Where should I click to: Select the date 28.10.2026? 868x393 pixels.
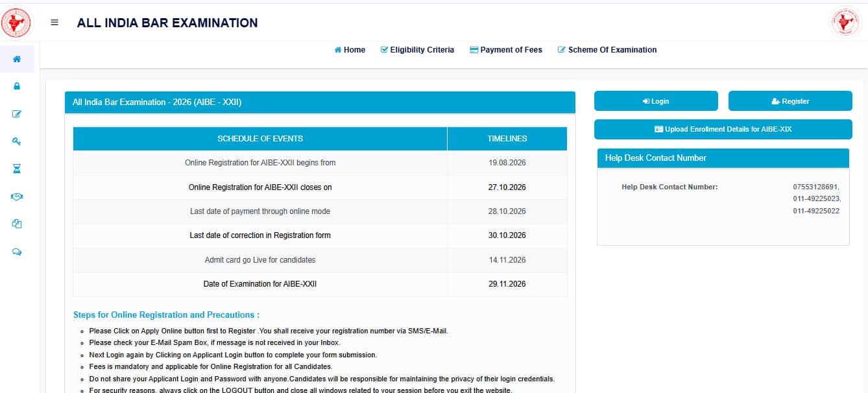point(507,211)
